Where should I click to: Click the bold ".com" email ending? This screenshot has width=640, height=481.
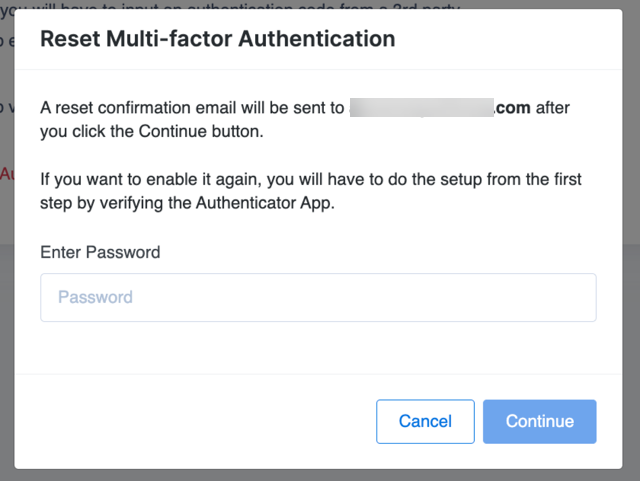tap(513, 108)
